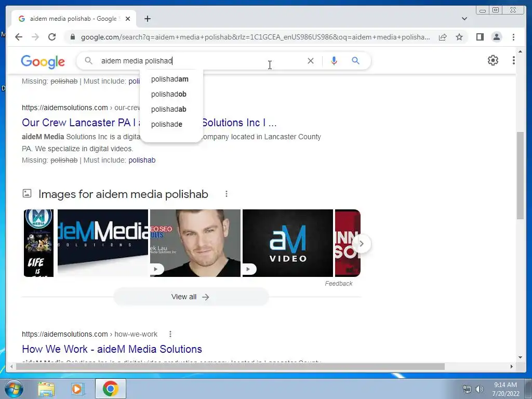This screenshot has width=532, height=399.
Task: Click the scroll left arrow
Action: [11, 366]
